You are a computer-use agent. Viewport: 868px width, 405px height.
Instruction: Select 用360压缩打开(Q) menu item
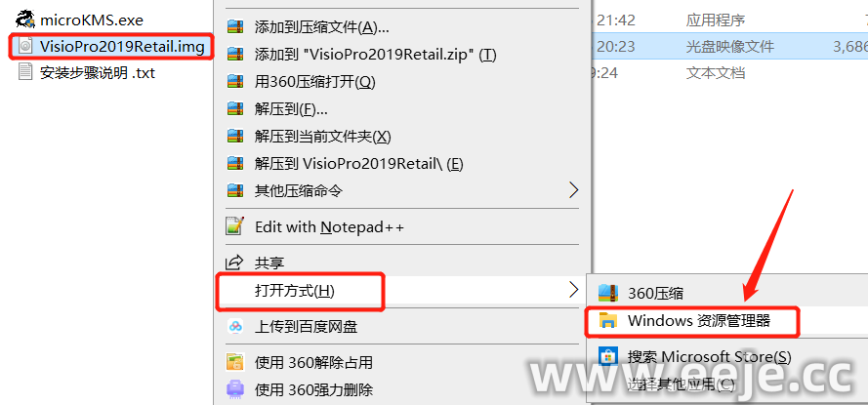tap(315, 82)
